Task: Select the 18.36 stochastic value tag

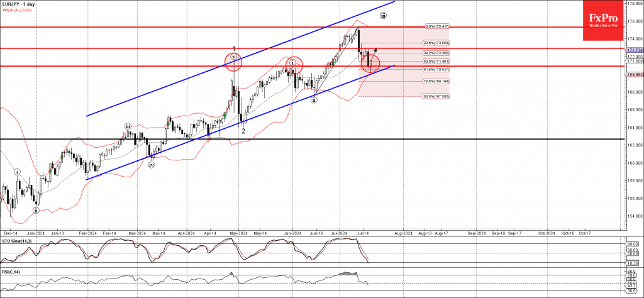Action: pos(633,263)
